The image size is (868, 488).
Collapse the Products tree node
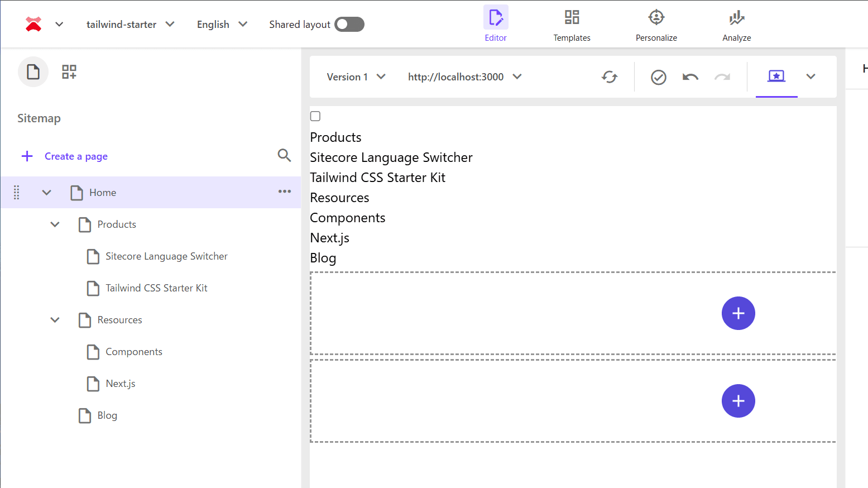point(55,224)
